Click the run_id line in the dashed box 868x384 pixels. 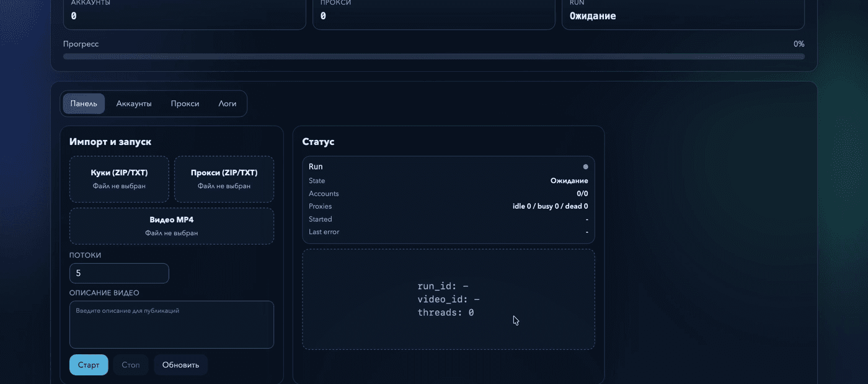point(443,286)
